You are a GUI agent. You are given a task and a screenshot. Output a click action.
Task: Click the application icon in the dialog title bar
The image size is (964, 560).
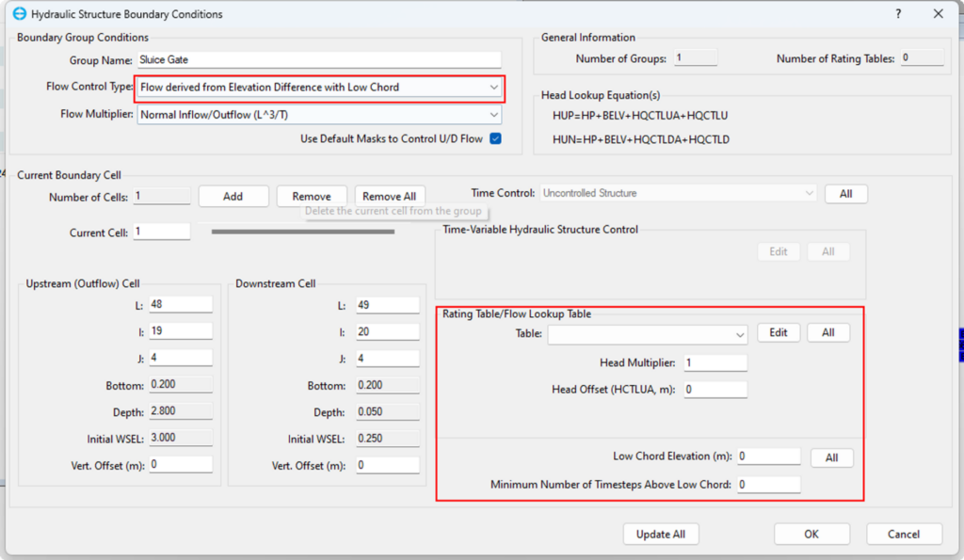pyautogui.click(x=20, y=13)
